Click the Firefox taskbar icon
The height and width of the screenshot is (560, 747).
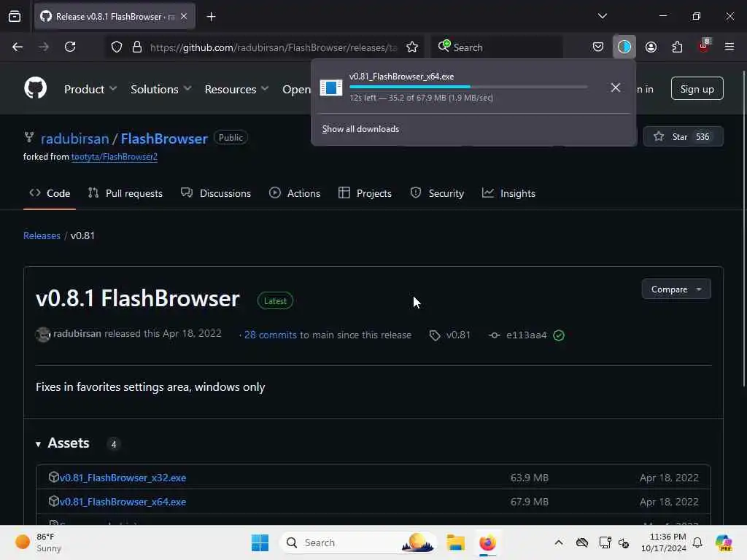tap(487, 542)
